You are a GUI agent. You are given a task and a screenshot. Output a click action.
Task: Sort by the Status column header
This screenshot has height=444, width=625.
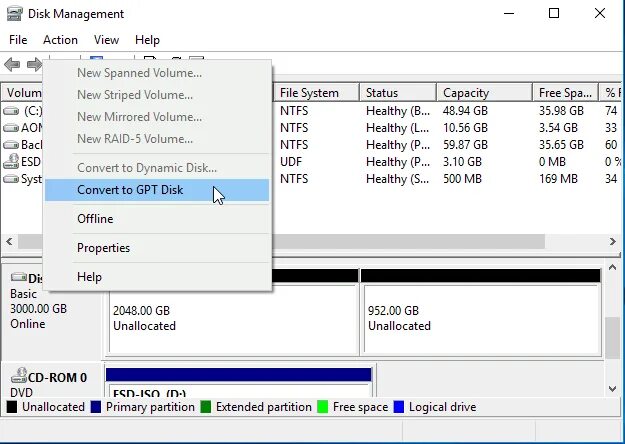click(x=397, y=93)
